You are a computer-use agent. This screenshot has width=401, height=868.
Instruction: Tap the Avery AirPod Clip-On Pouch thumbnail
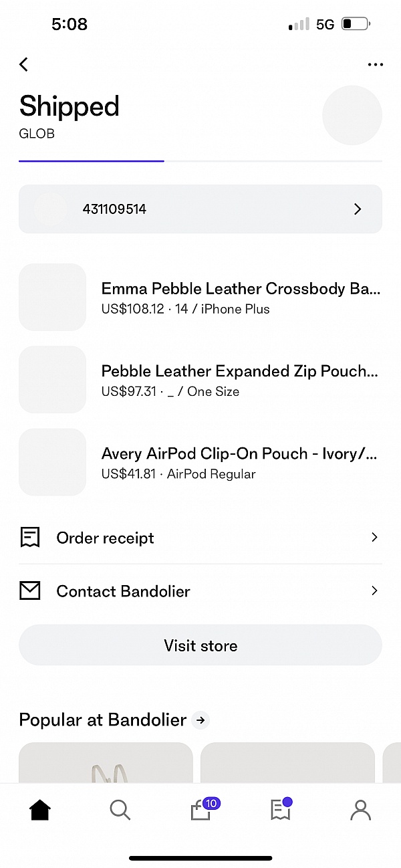[x=52, y=462]
